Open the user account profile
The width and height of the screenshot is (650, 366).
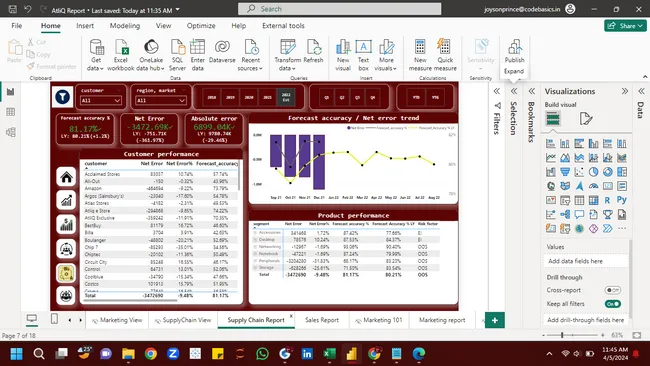570,9
